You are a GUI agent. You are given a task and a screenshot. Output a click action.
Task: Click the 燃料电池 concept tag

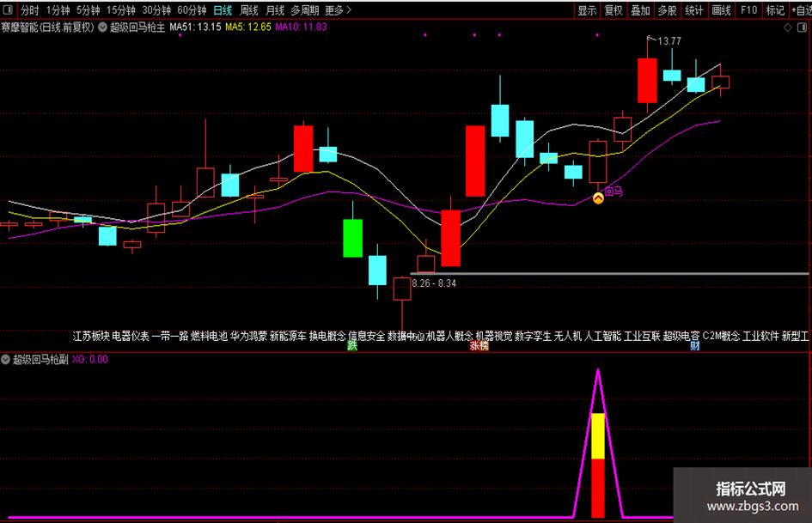pos(209,336)
